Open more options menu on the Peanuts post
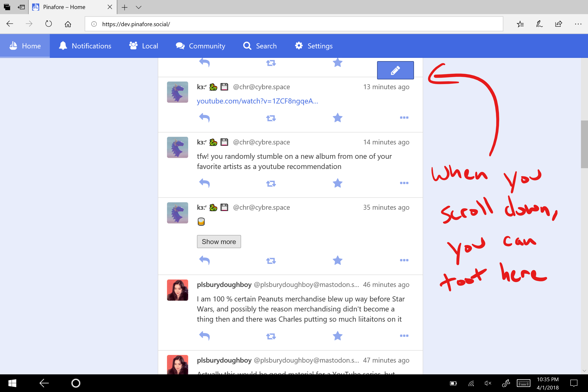The width and height of the screenshot is (588, 392). point(404,336)
